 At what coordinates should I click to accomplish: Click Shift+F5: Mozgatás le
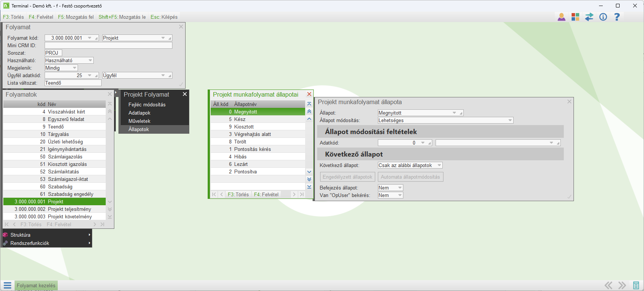point(122,17)
